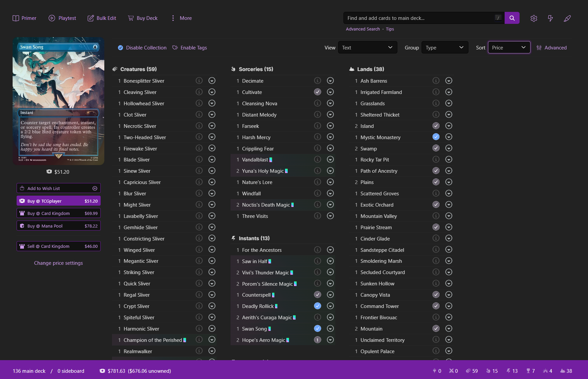Click info icon for Decimate

tap(318, 81)
